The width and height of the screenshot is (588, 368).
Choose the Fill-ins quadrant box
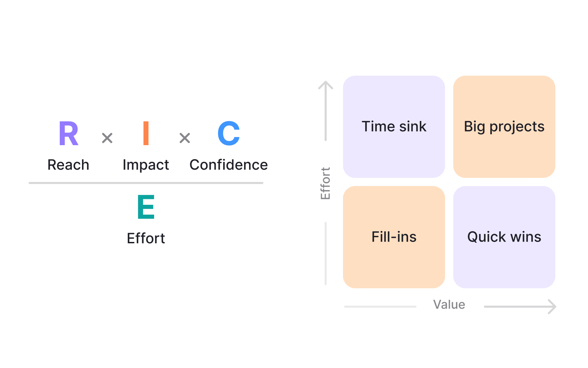tap(394, 237)
